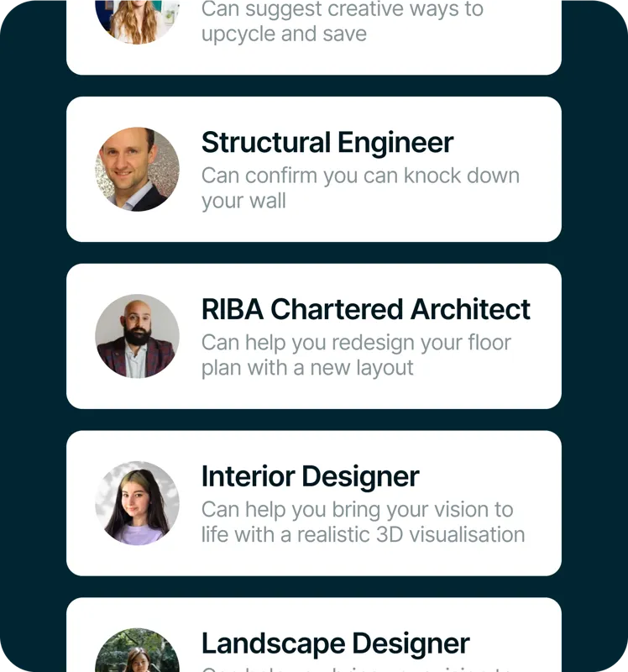Open the Structural Engineer heading

click(x=327, y=142)
